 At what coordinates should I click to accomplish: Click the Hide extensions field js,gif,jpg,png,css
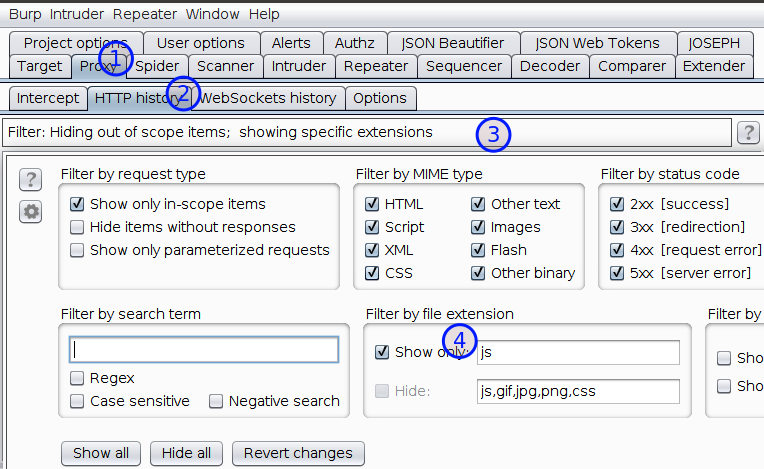(578, 392)
